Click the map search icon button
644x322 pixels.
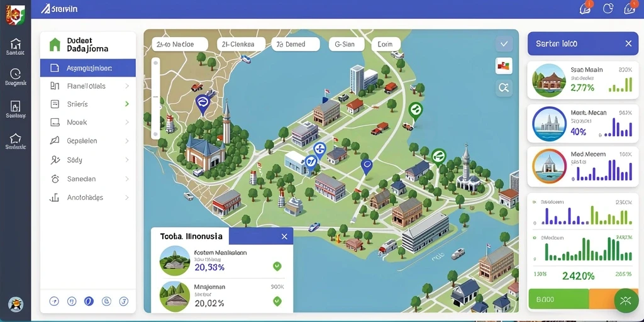[504, 87]
